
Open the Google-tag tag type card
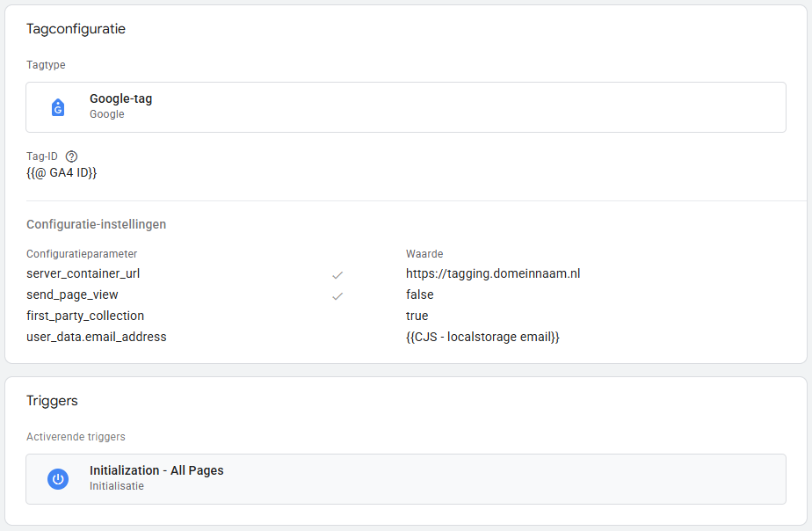[405, 107]
